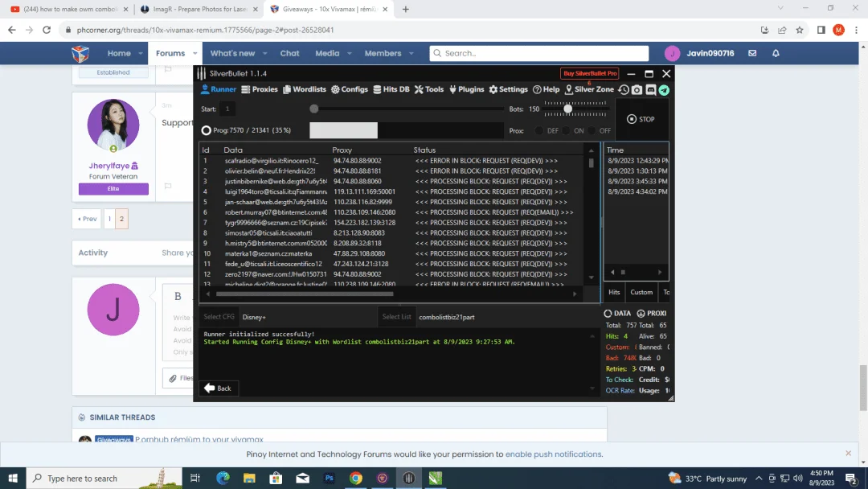
Task: Open SilverBullet Settings tab
Action: coord(508,89)
